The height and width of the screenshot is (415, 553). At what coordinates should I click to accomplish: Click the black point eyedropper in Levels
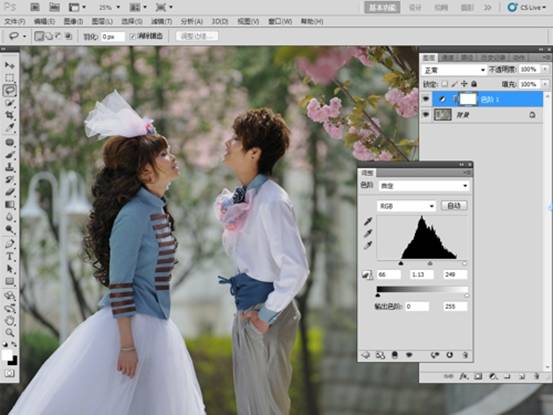click(x=368, y=221)
